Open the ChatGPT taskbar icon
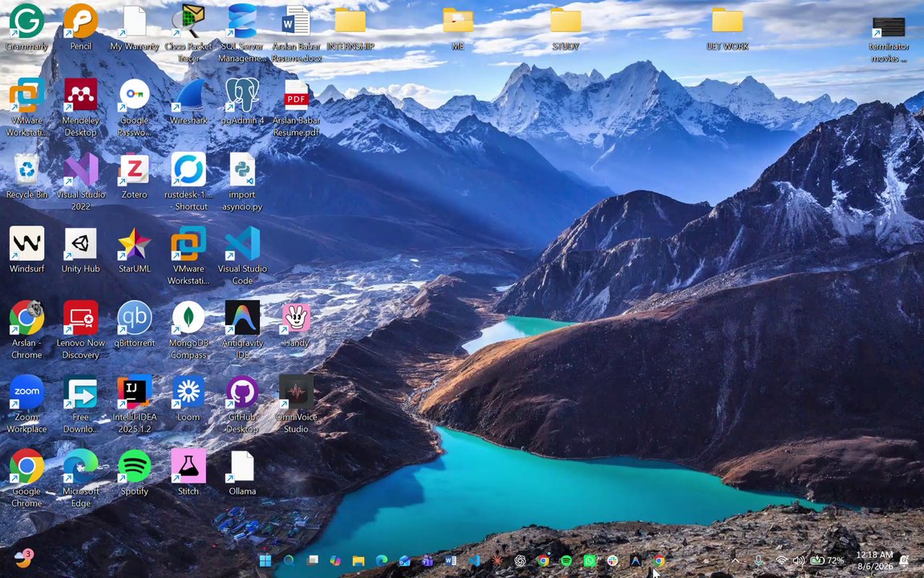This screenshot has height=578, width=924. click(x=520, y=560)
